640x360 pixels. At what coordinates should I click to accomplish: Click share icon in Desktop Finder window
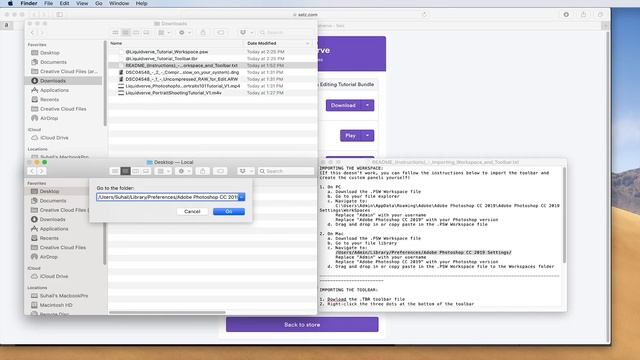[202, 171]
